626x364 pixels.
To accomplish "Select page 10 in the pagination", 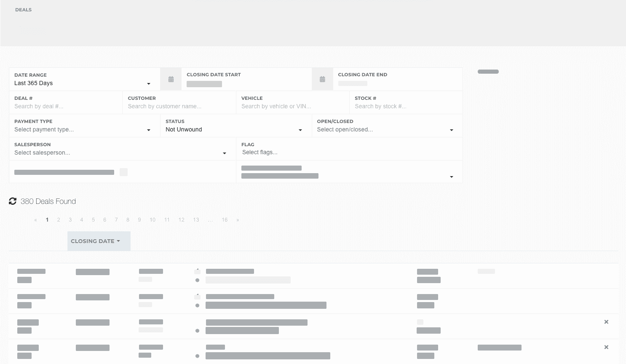I will click(152, 220).
